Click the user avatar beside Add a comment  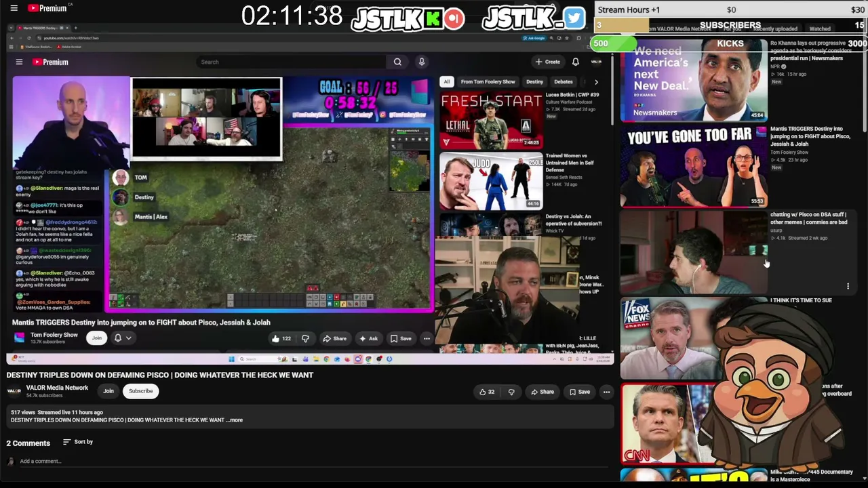click(10, 462)
